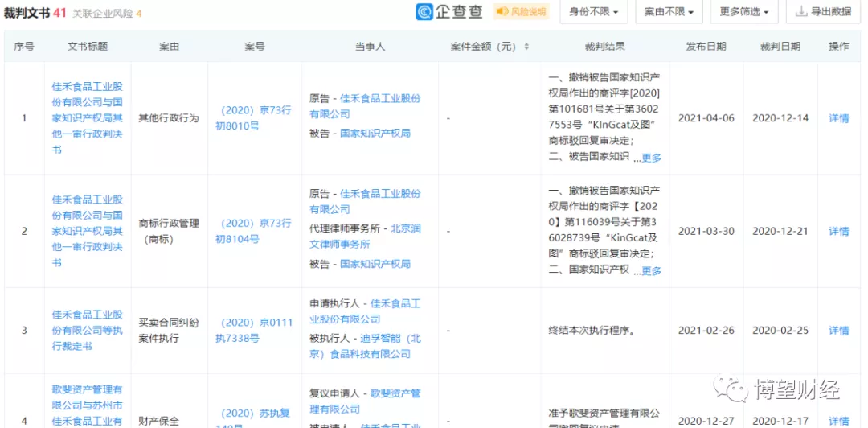Screen dimensions: 868x428
Task: Open 详情 for row dated 2020-12-27
Action: pyautogui.click(x=838, y=421)
